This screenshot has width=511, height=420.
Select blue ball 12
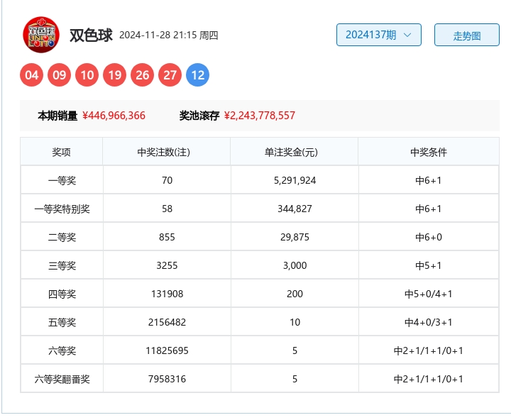pyautogui.click(x=198, y=75)
